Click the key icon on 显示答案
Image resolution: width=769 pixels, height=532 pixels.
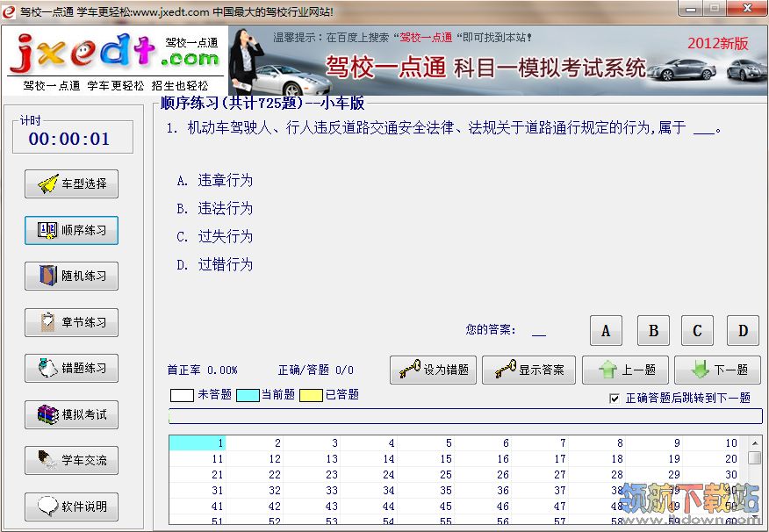coord(505,370)
